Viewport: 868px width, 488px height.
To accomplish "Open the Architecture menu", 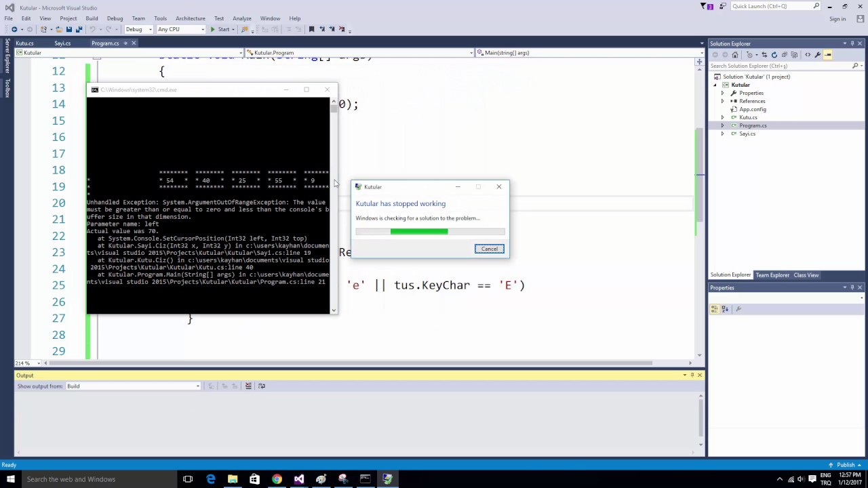I will [190, 18].
